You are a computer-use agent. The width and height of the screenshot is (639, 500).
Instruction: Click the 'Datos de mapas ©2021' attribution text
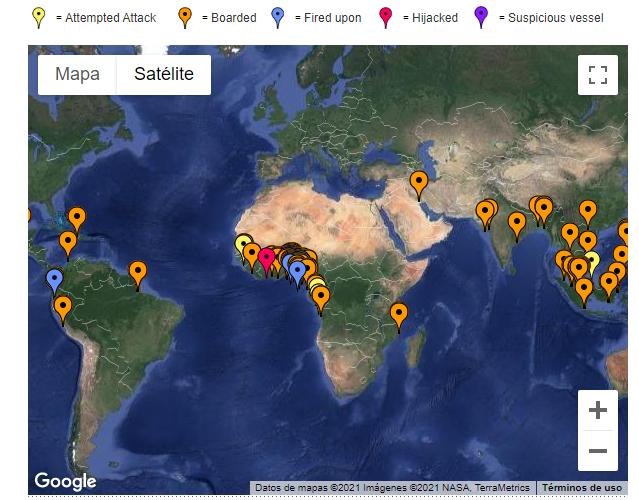(x=307, y=487)
